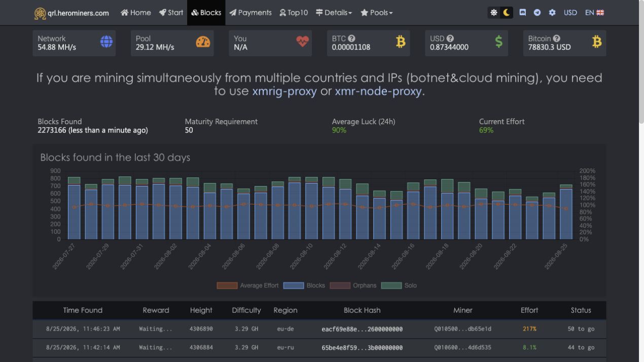Screen dimensions: 644x362
Task: Switch to dark theme moon icon
Action: 506,13
